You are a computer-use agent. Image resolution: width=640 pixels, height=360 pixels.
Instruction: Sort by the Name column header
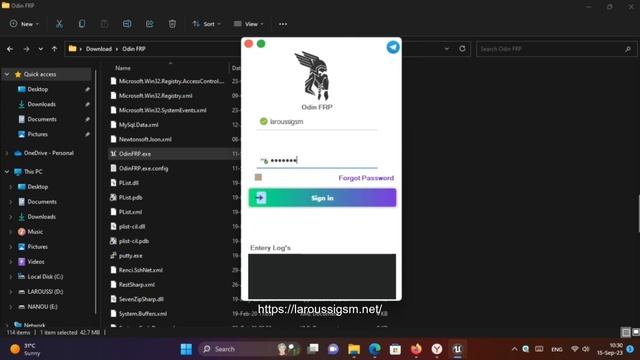(122, 68)
